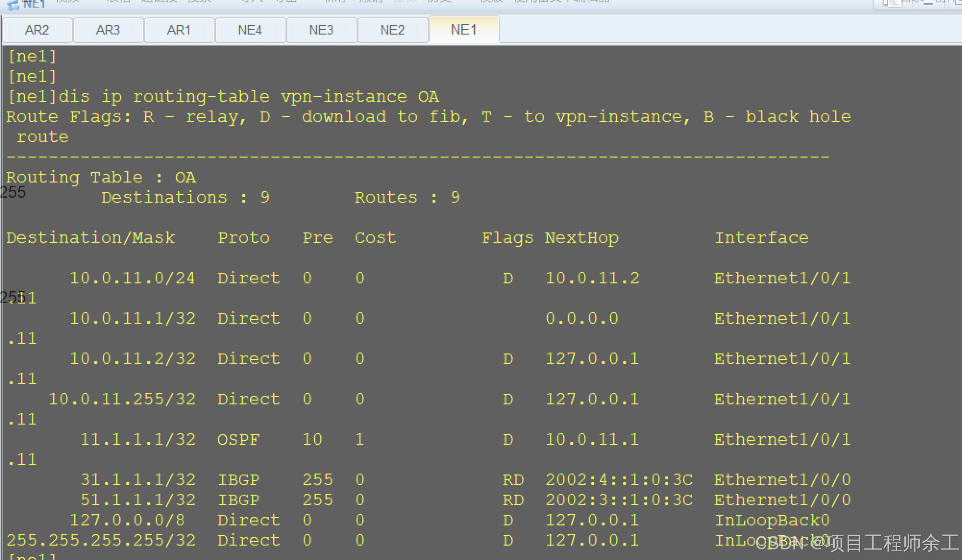Screen dimensions: 962x560
Task: Open the NE3 tab
Action: pyautogui.click(x=321, y=30)
